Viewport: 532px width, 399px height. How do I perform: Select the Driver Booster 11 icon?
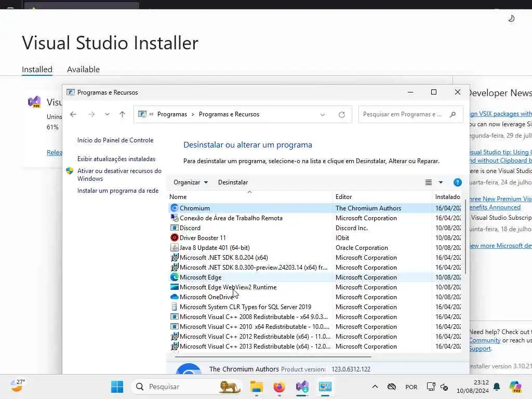coord(175,237)
